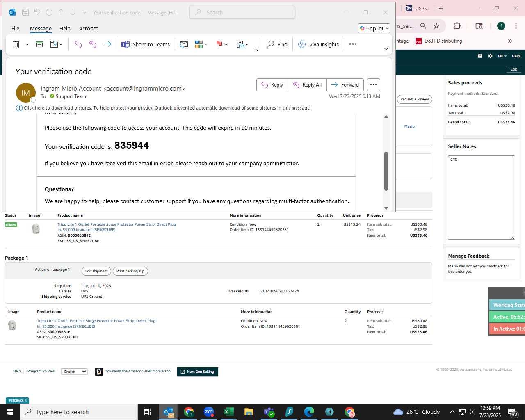The height and width of the screenshot is (420, 525).
Task: Click the Rules envelope icon
Action: (240, 44)
